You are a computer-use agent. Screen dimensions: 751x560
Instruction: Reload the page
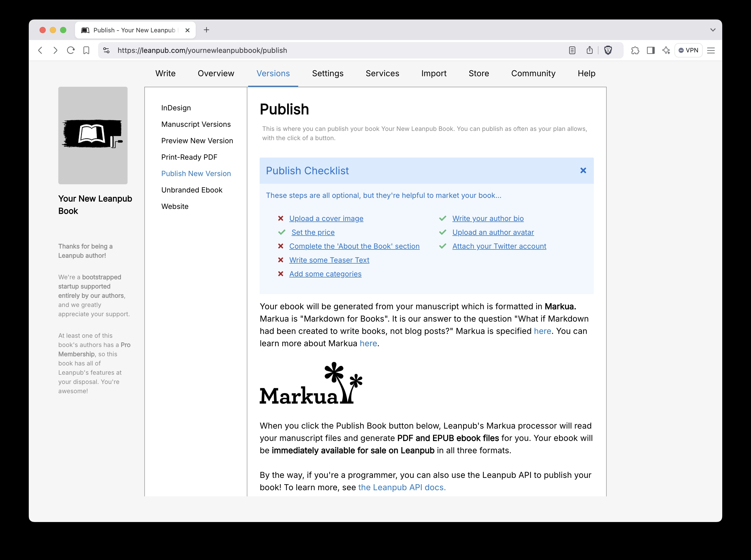(71, 51)
